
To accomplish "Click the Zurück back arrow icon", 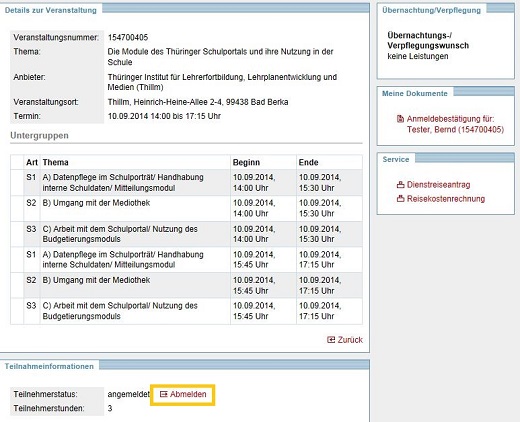I will [331, 340].
